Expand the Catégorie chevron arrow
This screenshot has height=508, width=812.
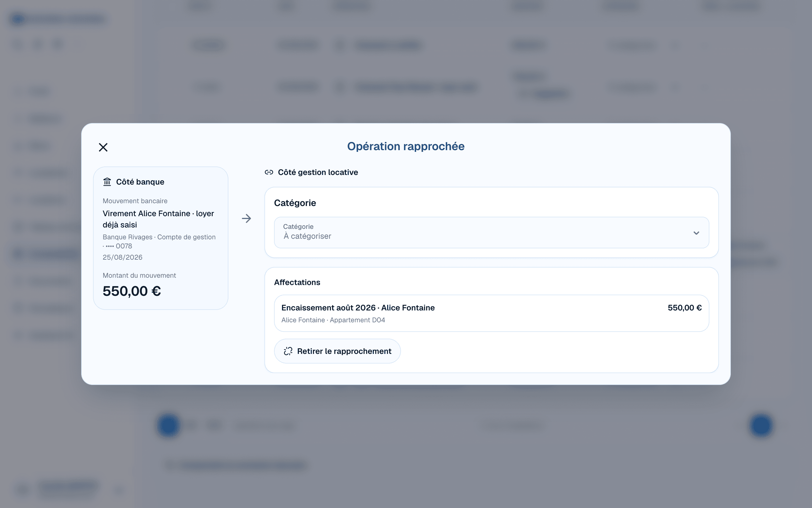(x=696, y=233)
